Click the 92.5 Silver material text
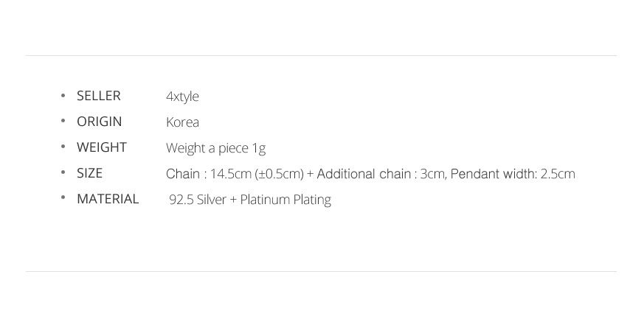The image size is (644, 322). 198,200
